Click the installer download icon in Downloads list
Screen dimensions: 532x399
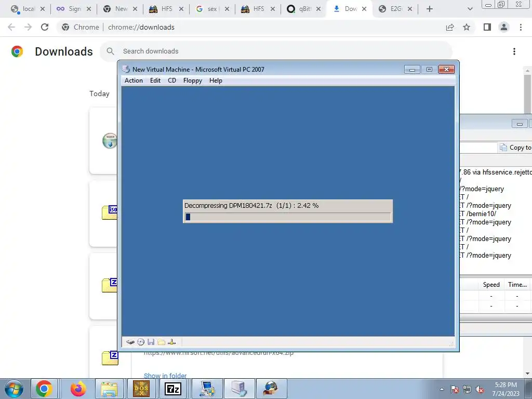[110, 140]
